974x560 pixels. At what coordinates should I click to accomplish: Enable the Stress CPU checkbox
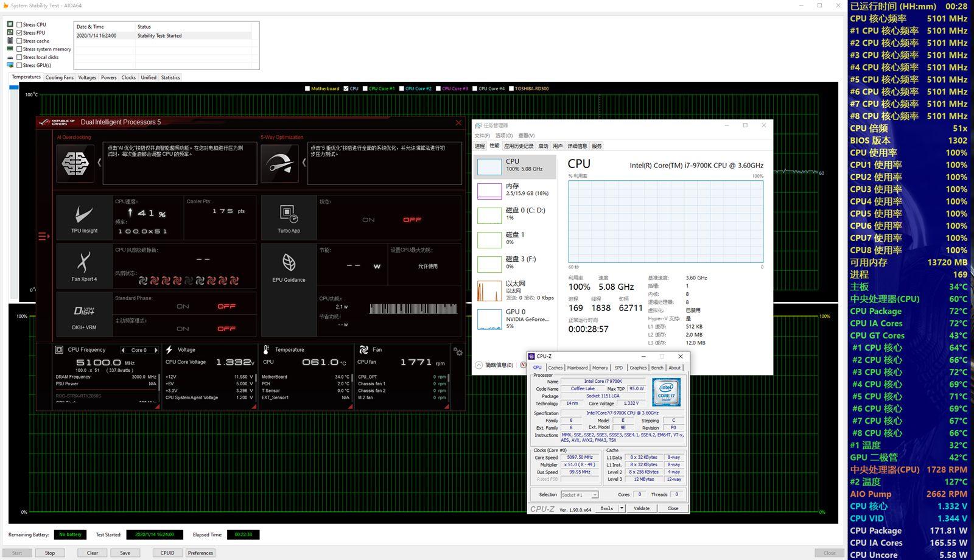(19, 25)
